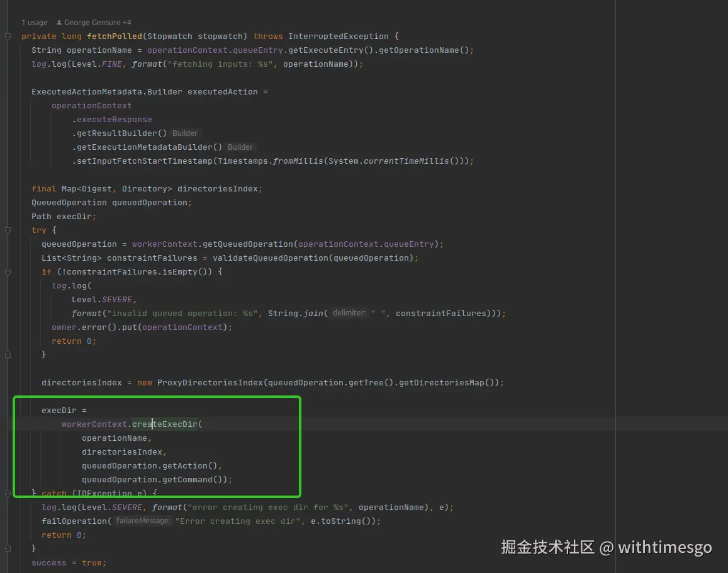Click 'success = true;' statement

69,563
